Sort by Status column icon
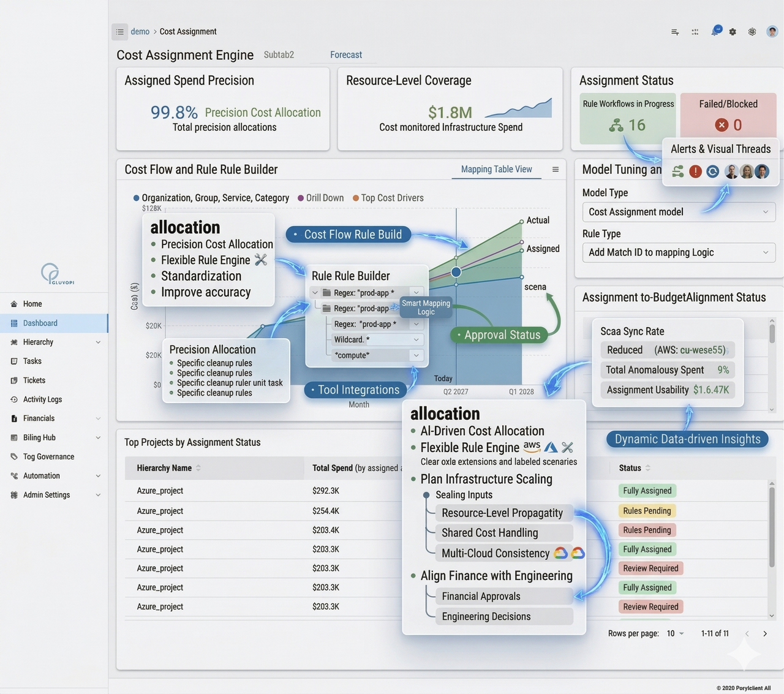Viewport: 784px width, 694px height. (x=648, y=468)
